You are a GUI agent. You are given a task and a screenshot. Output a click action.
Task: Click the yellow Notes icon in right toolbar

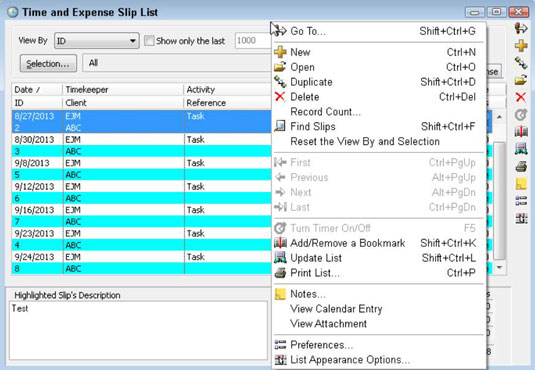521,184
